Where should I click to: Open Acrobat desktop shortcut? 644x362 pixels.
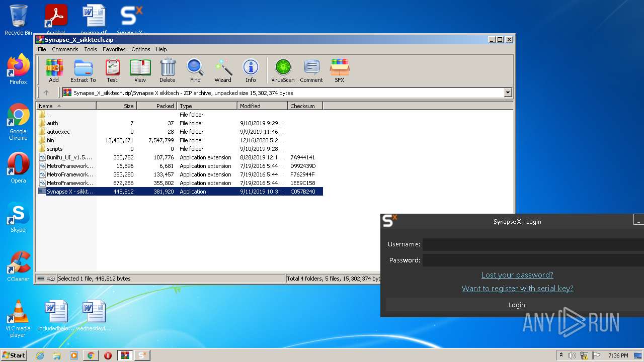[56, 19]
